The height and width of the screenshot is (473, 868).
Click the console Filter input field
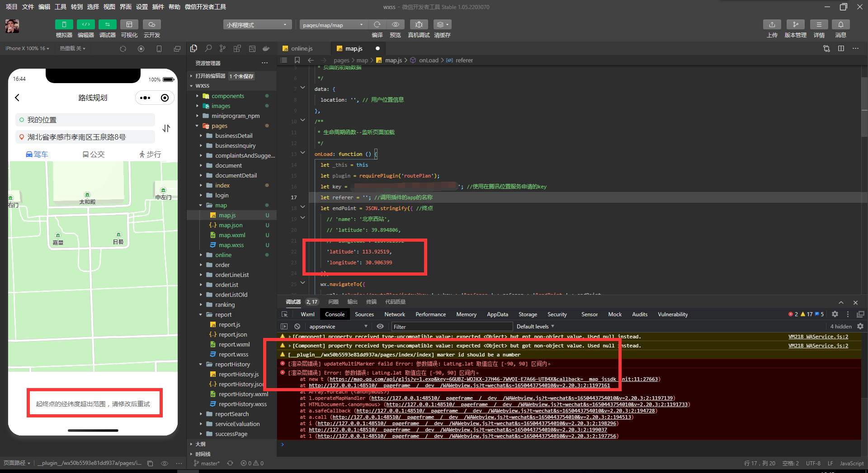click(x=451, y=327)
